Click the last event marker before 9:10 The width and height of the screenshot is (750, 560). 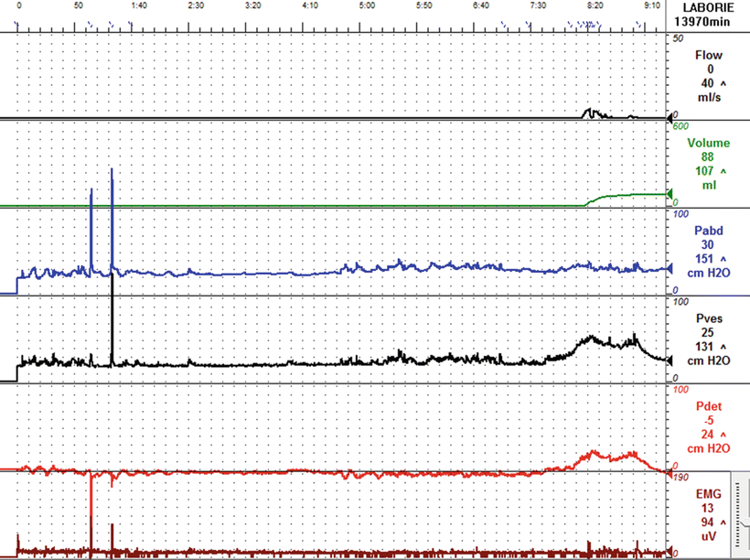[x=638, y=24]
